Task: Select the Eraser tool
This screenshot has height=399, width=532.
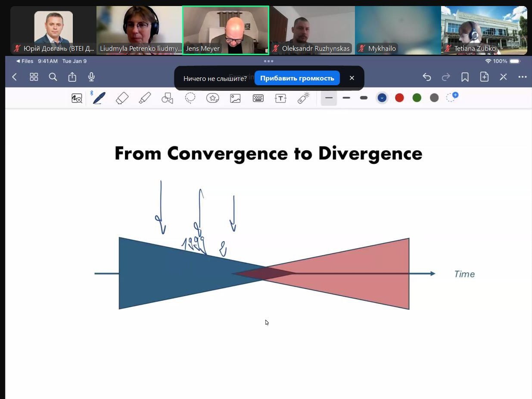Action: click(x=122, y=98)
